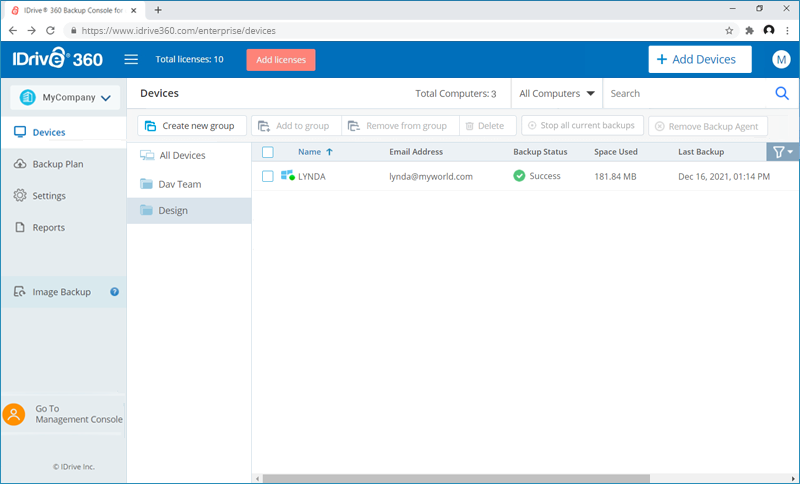Open the Backup Plan section

click(x=63, y=164)
